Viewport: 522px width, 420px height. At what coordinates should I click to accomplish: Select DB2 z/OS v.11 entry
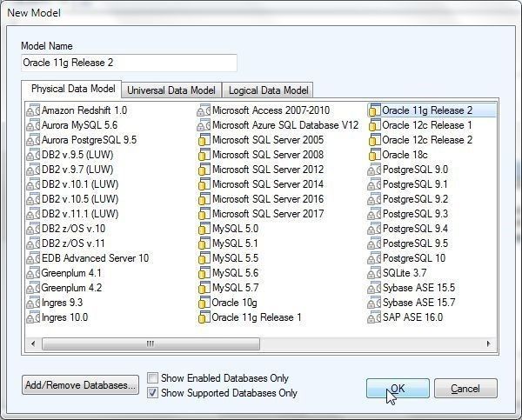66,243
